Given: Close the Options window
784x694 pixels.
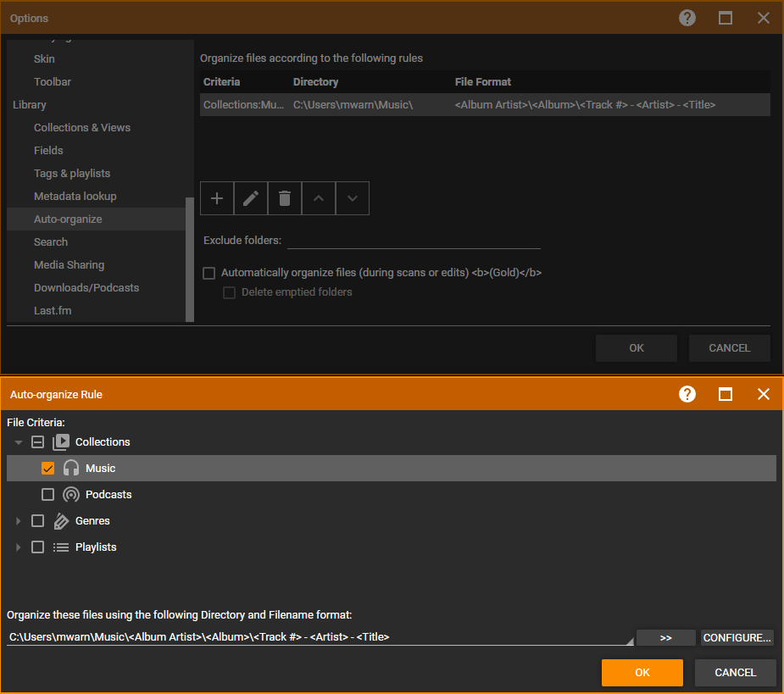Looking at the screenshot, I should (x=764, y=18).
